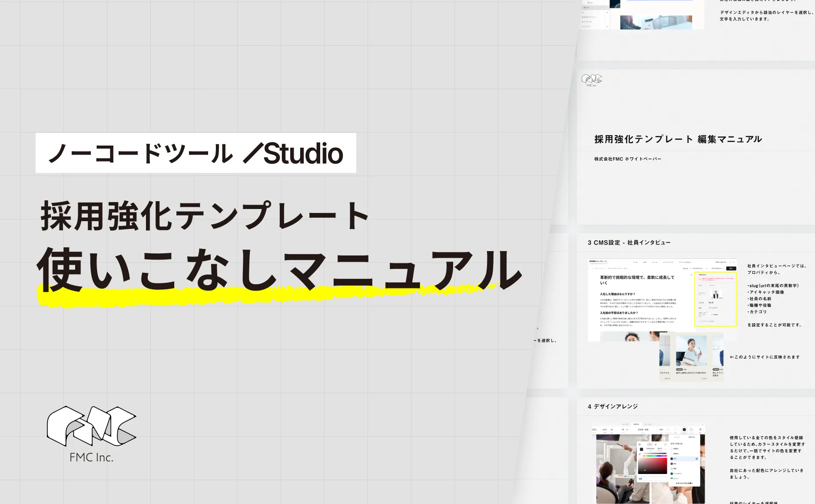Viewport: 815px width, 504px height.
Task: Click the 4 デザインアレンジ section heading
Action: point(613,406)
